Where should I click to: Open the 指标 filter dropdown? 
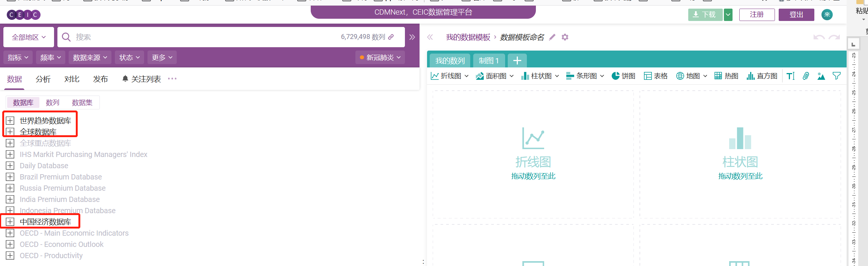point(18,57)
